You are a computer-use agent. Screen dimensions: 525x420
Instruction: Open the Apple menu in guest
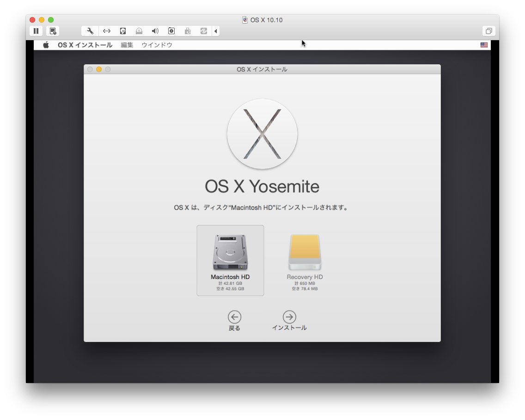[x=46, y=45]
